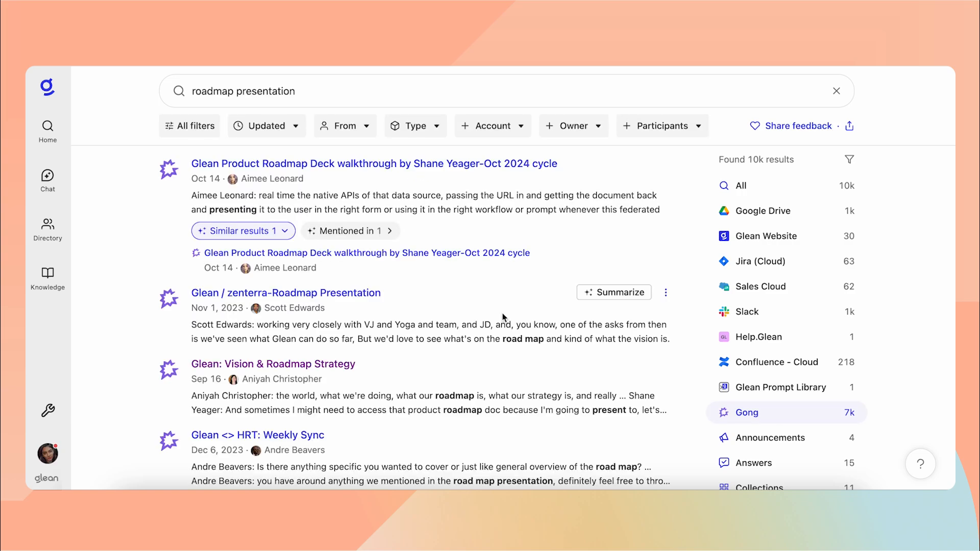Expand the Type filter
Screen dimensions: 980x551
pos(415,126)
